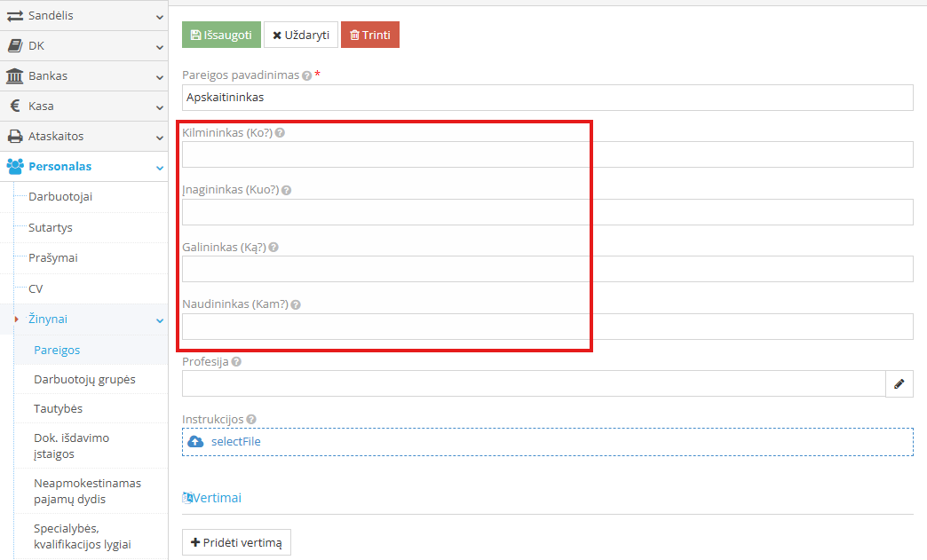Click the Bankas building icon
This screenshot has height=560, width=927.
tap(15, 75)
